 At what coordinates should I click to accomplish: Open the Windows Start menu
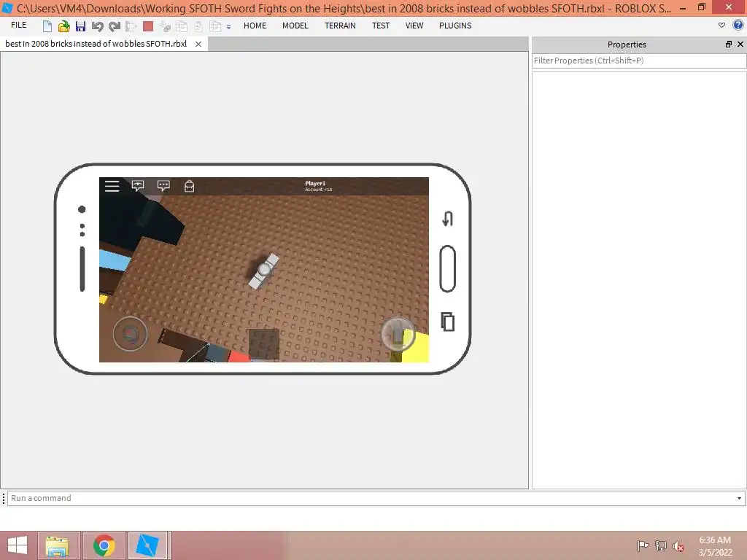pos(18,545)
